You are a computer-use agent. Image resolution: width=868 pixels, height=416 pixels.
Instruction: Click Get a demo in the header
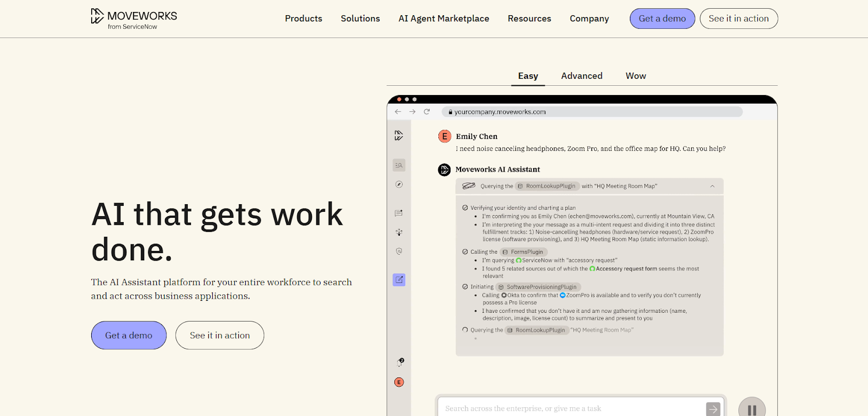pos(662,18)
